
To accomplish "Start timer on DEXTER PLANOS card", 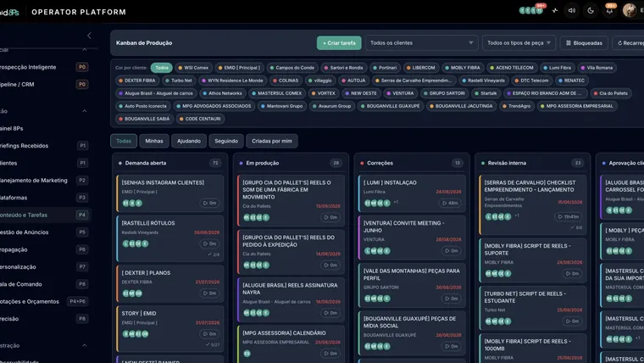I will (209, 293).
